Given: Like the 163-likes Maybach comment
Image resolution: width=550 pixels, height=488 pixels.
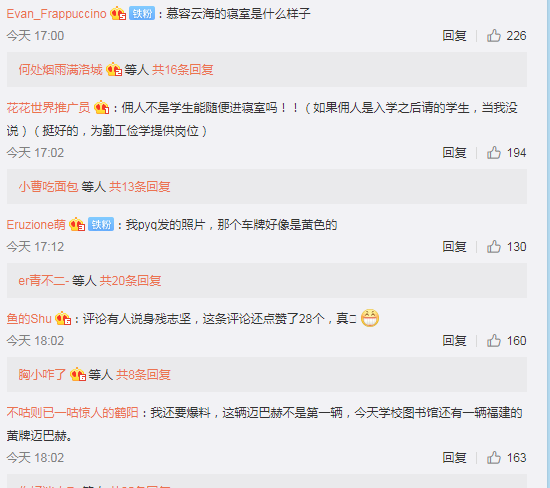Looking at the screenshot, I should tap(494, 458).
